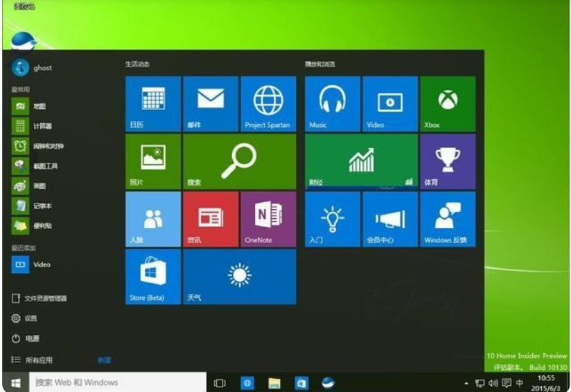Screen dimensions: 571x392
Task: Launch 计算器 calculator from the list
Action: (32, 126)
